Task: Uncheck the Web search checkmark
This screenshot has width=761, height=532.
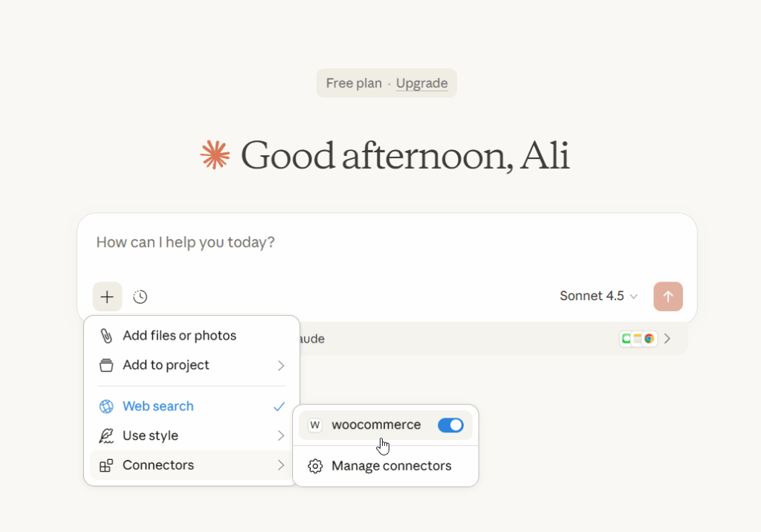Action: [x=279, y=406]
